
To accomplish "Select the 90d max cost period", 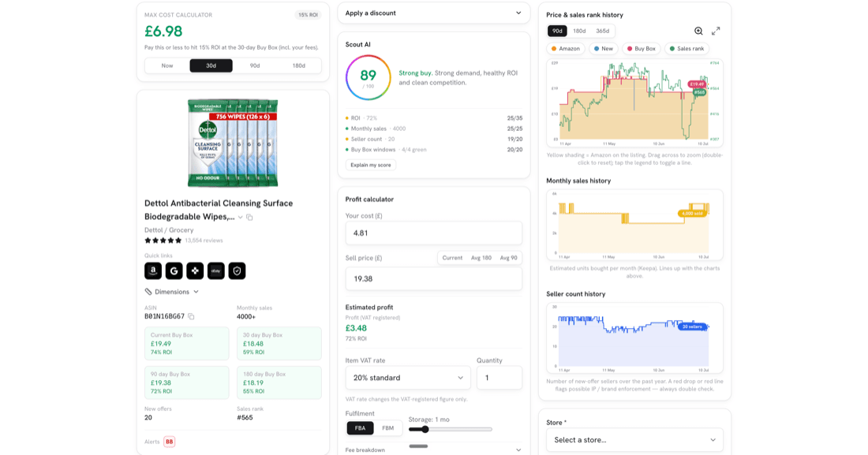I will point(255,66).
